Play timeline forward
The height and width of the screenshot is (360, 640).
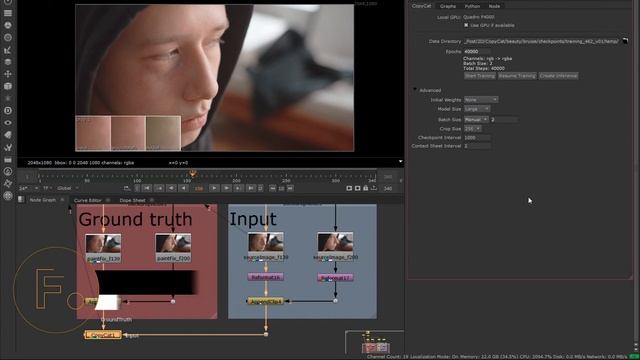coord(214,188)
